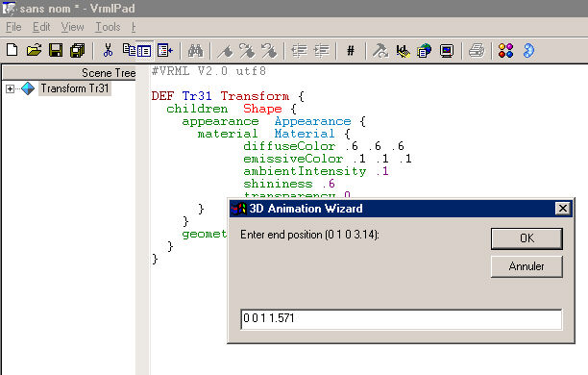Click the 'diffuseColor' field in the code

(289, 146)
